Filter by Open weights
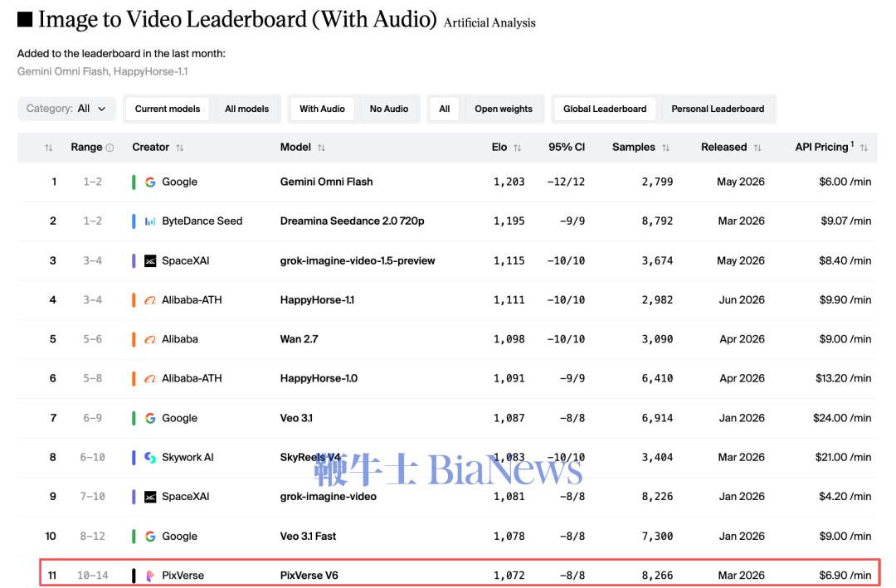Viewport: 896px width, 588px height. [504, 109]
